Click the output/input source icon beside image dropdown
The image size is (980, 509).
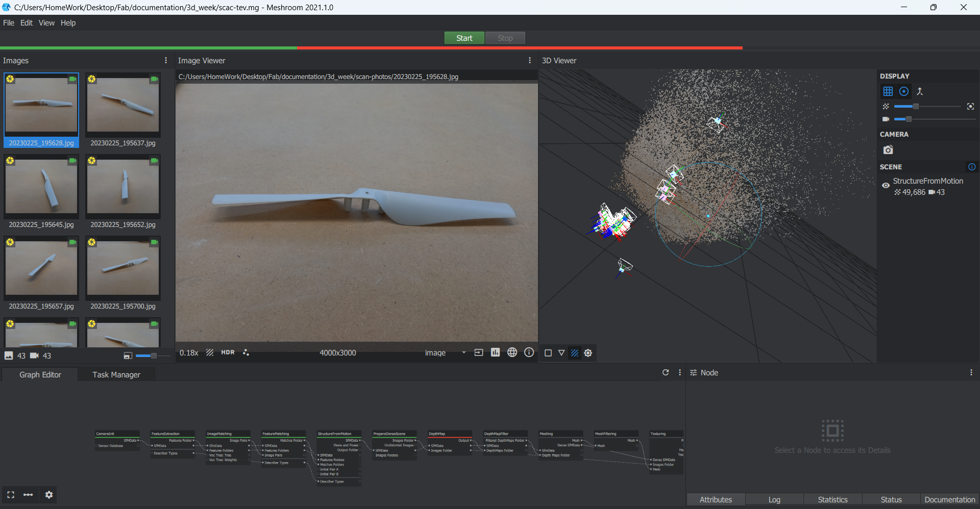point(479,352)
